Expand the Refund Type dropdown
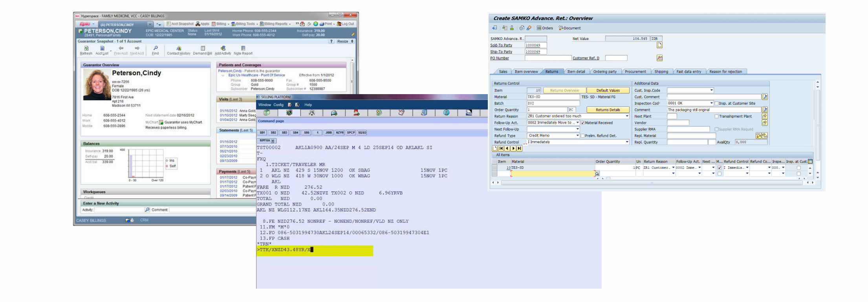The image size is (868, 302). (x=577, y=136)
